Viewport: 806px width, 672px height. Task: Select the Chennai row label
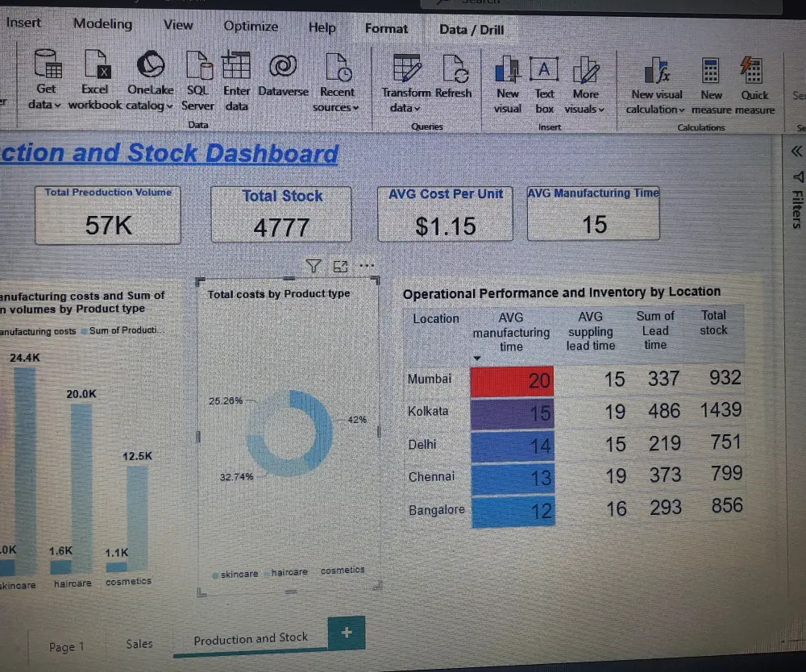pos(431,477)
